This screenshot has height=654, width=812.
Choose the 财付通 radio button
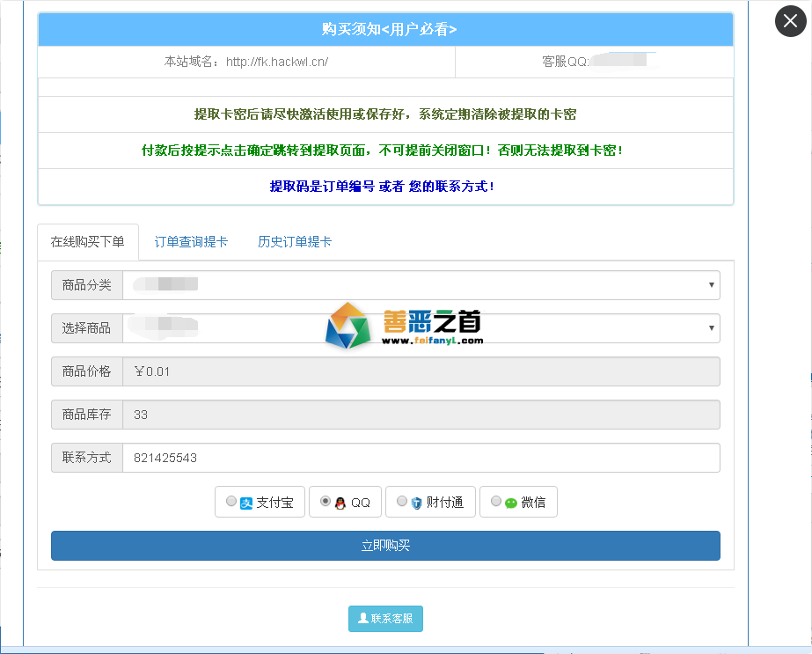(402, 502)
